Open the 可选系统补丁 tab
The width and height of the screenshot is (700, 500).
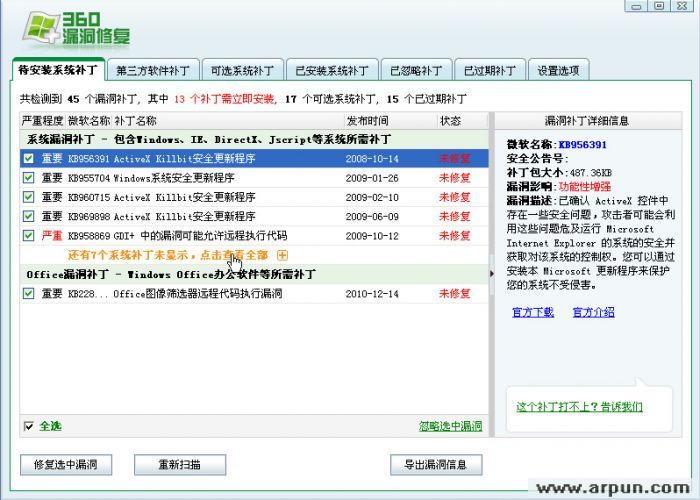(241, 71)
